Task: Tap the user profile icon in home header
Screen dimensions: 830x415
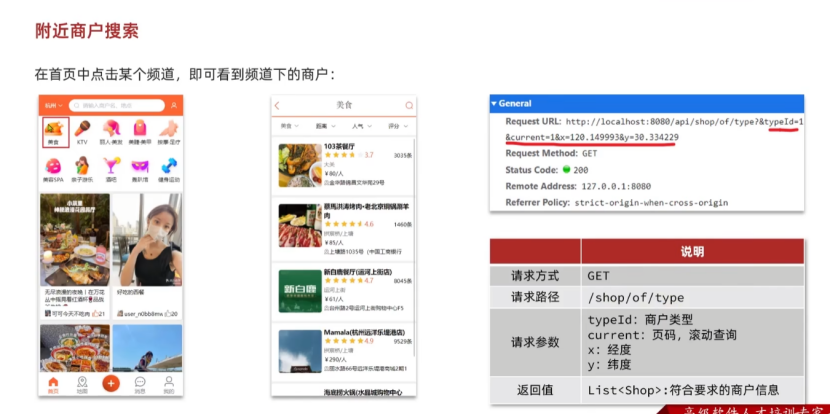Action: click(x=174, y=105)
